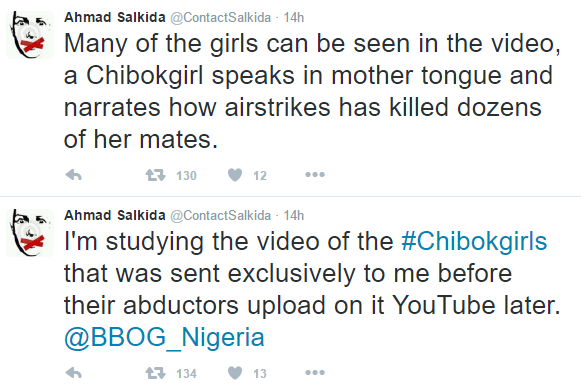Open the 14h timestamp of first tweet
Screen dimensions: 581x386
coord(294,17)
